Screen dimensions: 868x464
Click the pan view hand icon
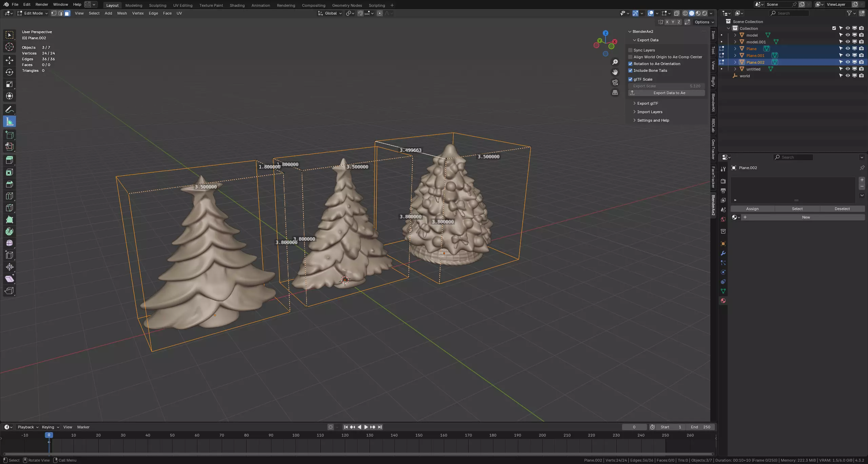pyautogui.click(x=615, y=72)
